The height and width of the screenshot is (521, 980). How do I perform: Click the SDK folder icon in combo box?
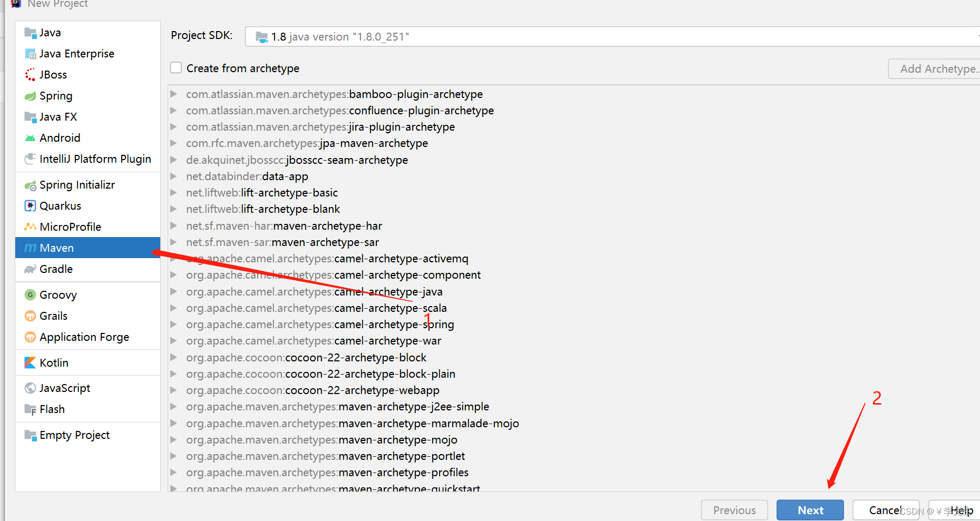[x=262, y=37]
